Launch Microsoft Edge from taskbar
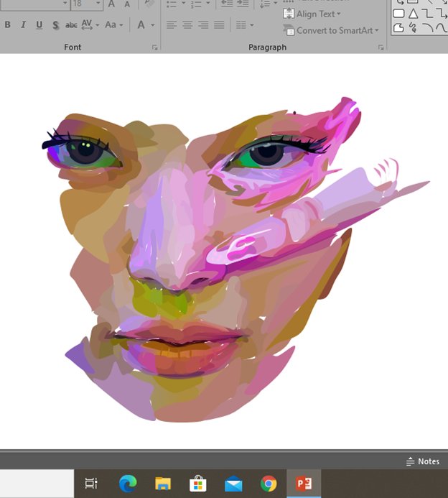Screen dimensions: 448x498 coord(128,484)
